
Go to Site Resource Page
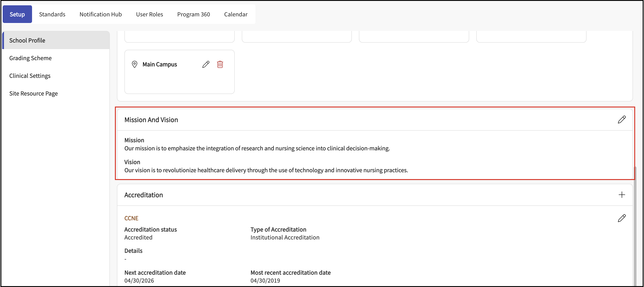(34, 93)
